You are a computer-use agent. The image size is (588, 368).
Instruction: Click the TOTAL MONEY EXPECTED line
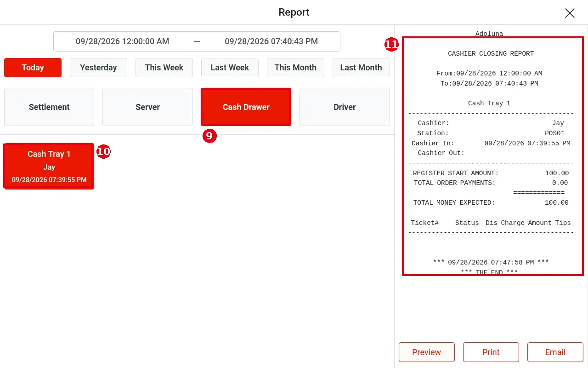pos(491,203)
